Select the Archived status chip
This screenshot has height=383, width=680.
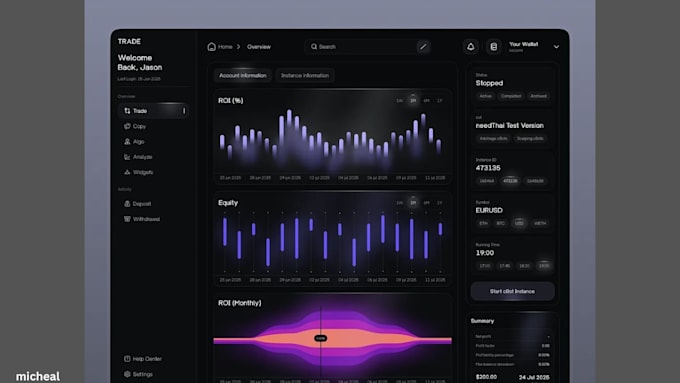point(539,96)
